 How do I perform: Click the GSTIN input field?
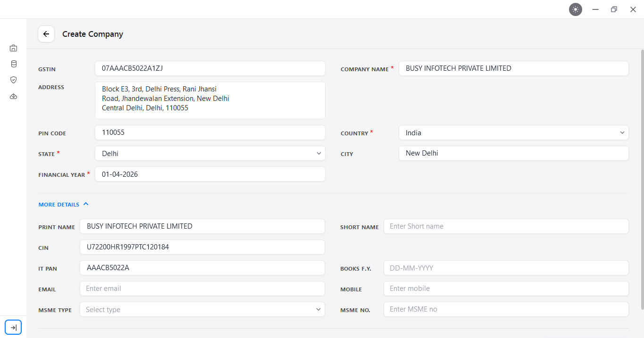(x=210, y=68)
